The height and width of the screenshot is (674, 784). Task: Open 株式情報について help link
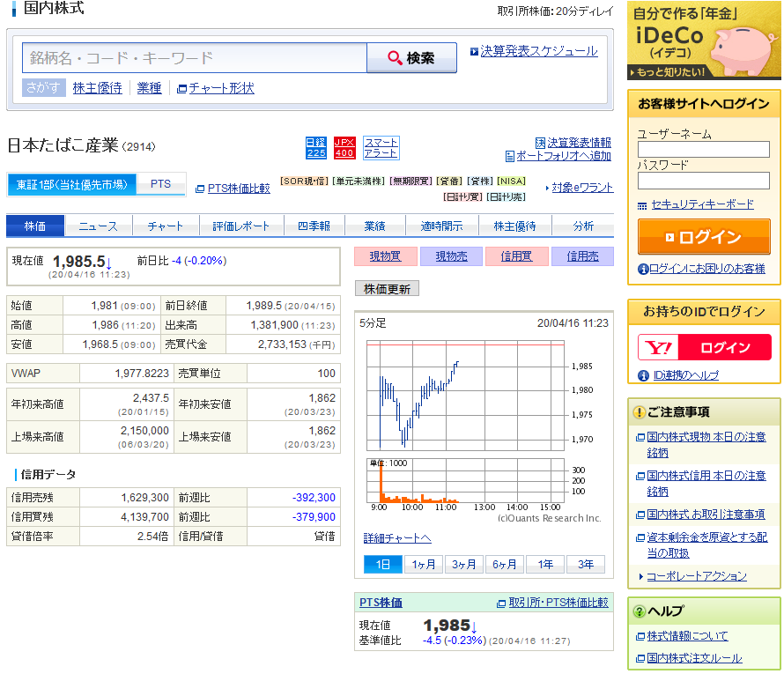point(687,636)
